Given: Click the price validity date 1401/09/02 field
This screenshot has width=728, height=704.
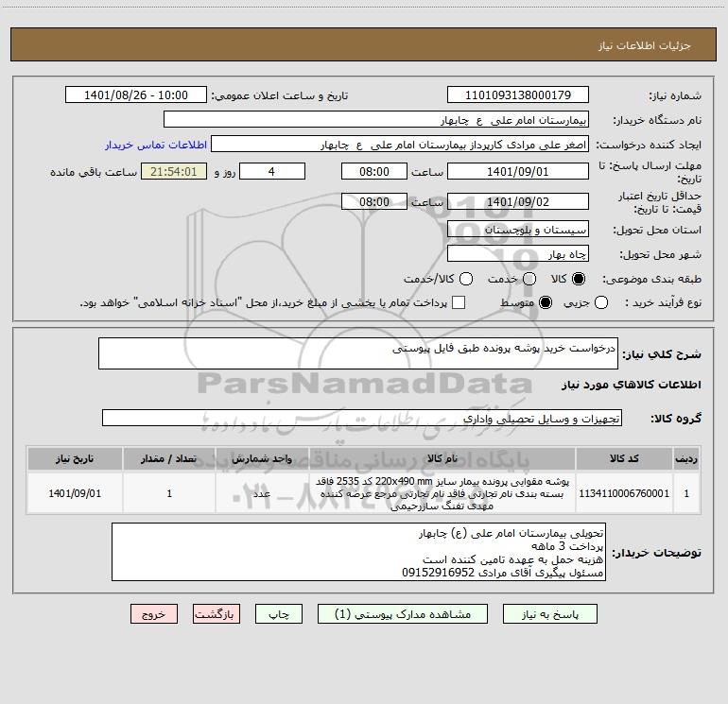Looking at the screenshot, I should (518, 201).
